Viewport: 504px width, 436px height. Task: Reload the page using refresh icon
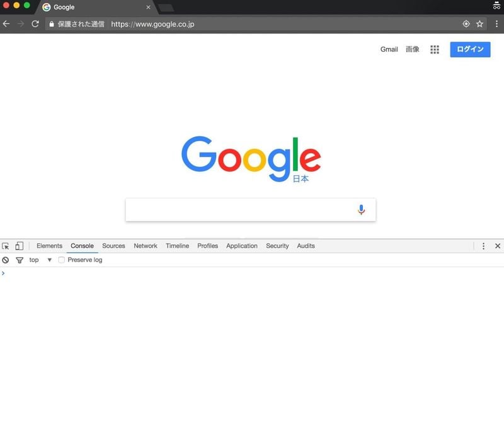(35, 24)
